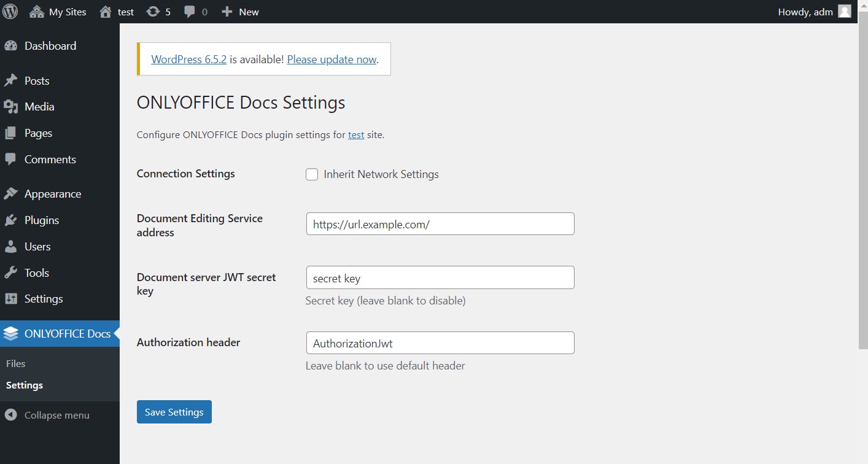
Task: Click the page's vertical scrollbar
Action: [863, 184]
